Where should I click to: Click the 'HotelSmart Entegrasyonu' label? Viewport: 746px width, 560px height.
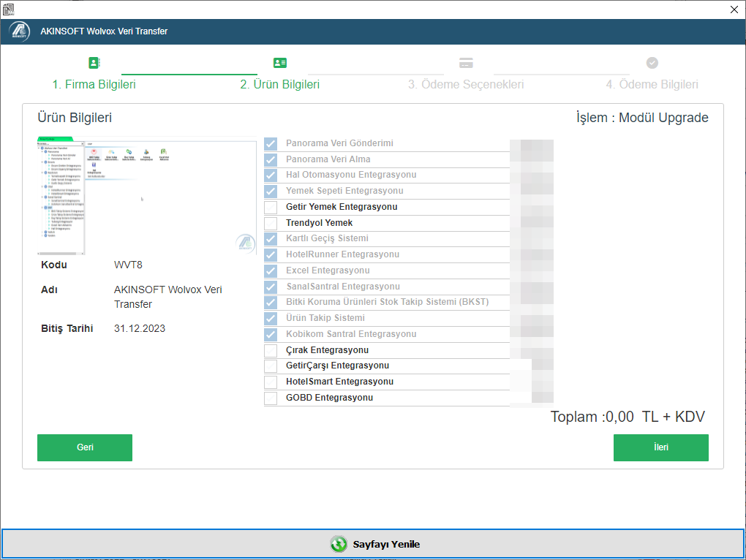(339, 382)
